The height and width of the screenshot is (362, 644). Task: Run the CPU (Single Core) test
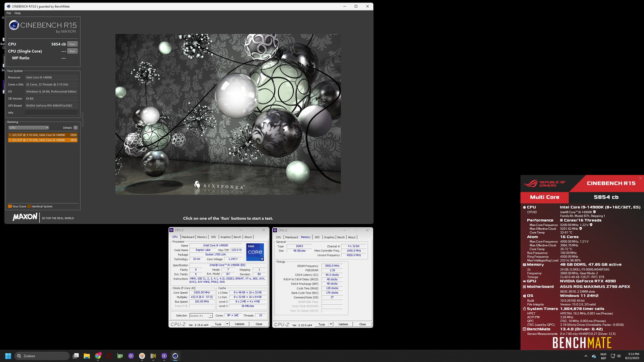[72, 51]
